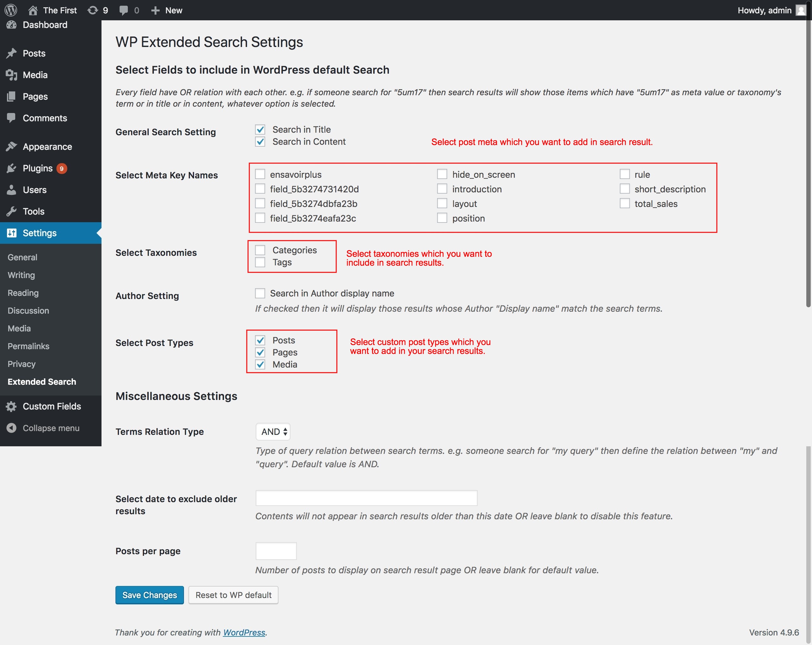
Task: Uncheck Search in Title
Action: coord(260,130)
